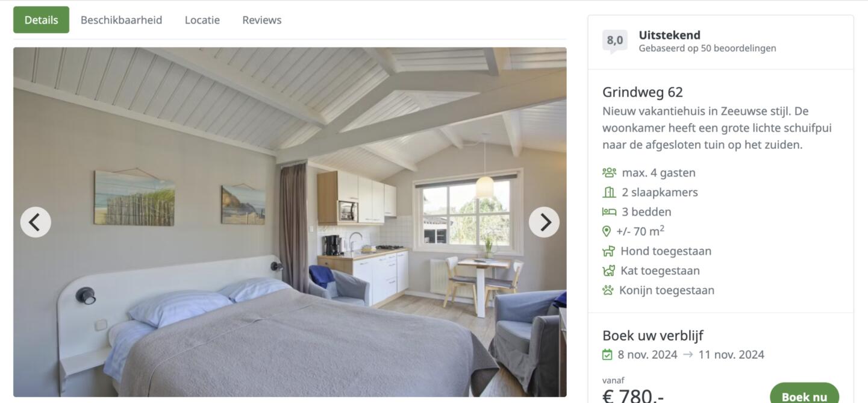Open the bedroom photo in the gallery

[x=290, y=222]
